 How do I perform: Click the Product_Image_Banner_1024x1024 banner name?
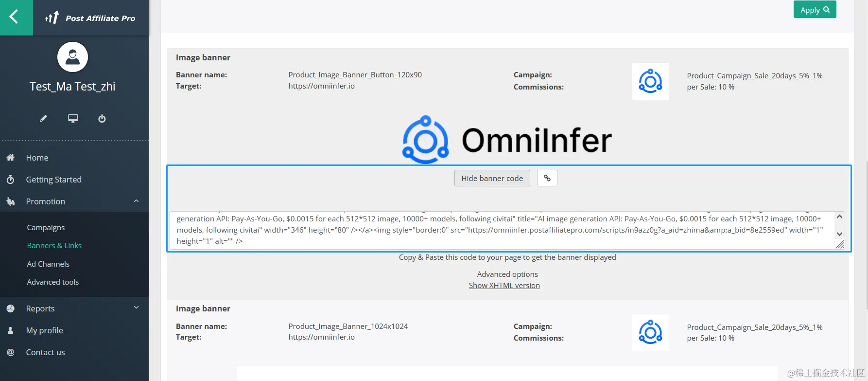click(348, 327)
